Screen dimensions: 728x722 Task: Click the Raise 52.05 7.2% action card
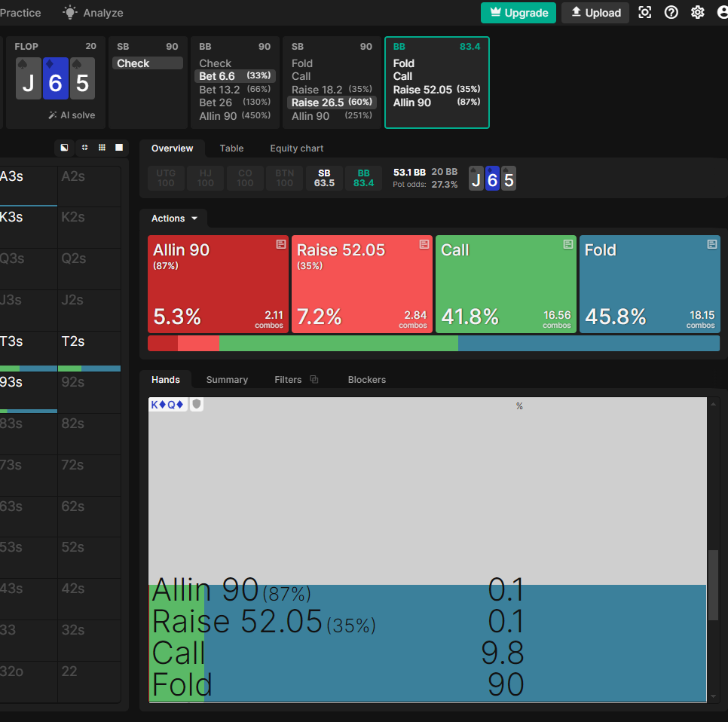[362, 284]
